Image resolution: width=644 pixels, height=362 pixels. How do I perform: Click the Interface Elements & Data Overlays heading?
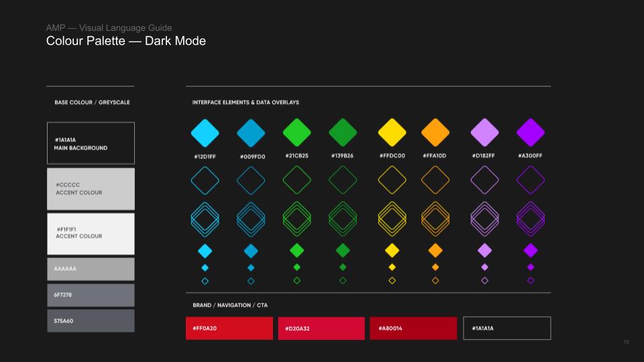[246, 103]
